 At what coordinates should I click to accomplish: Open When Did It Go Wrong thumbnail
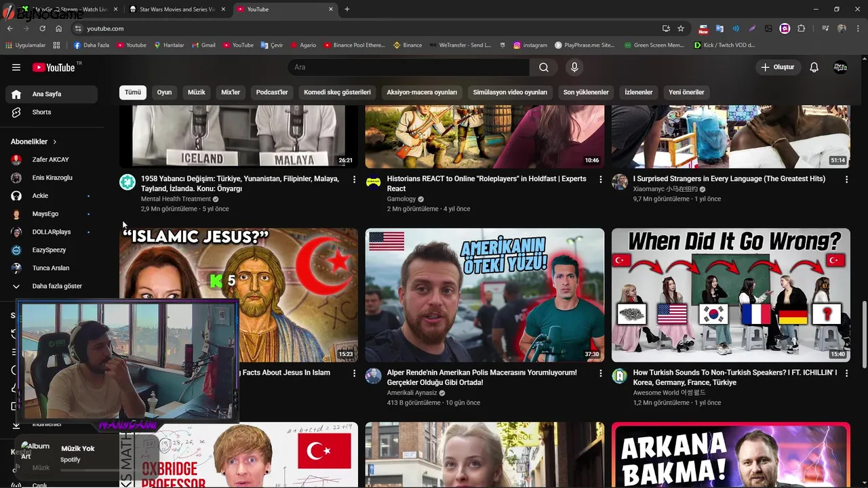[x=731, y=295]
